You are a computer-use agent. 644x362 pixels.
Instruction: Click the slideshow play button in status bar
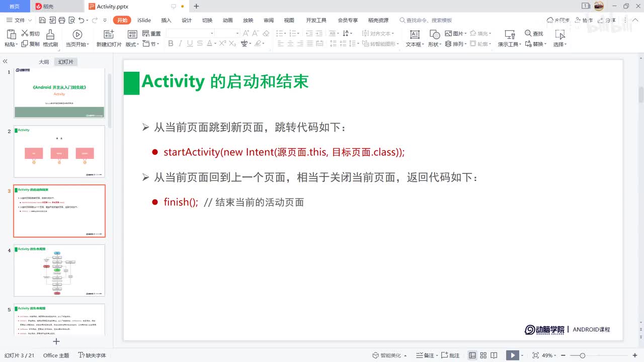coord(512,355)
